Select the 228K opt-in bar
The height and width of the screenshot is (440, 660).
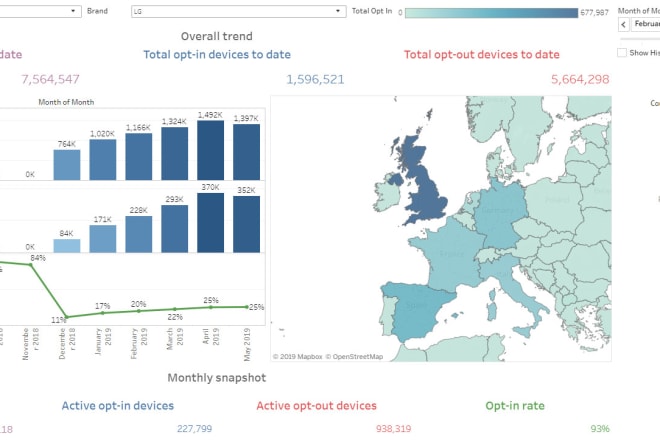click(x=138, y=235)
